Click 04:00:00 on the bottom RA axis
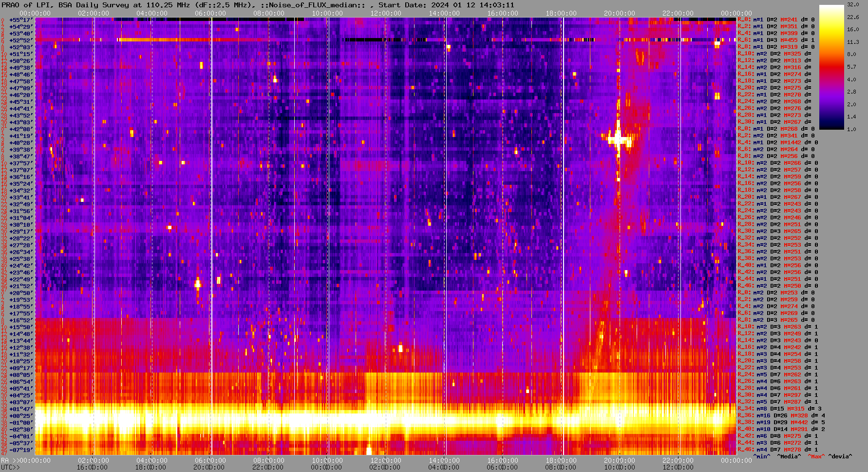 (152, 460)
